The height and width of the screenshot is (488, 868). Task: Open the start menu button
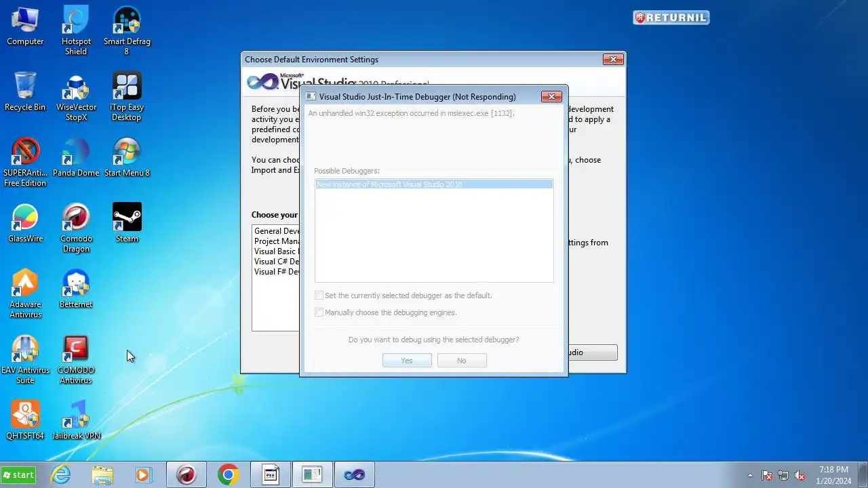pos(18,475)
